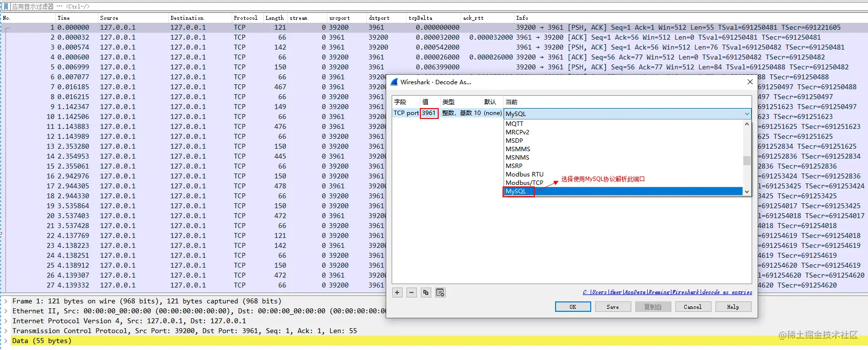Screen dimensions: 868x350
Task: Select MySQL in the protocol list
Action: pyautogui.click(x=623, y=191)
